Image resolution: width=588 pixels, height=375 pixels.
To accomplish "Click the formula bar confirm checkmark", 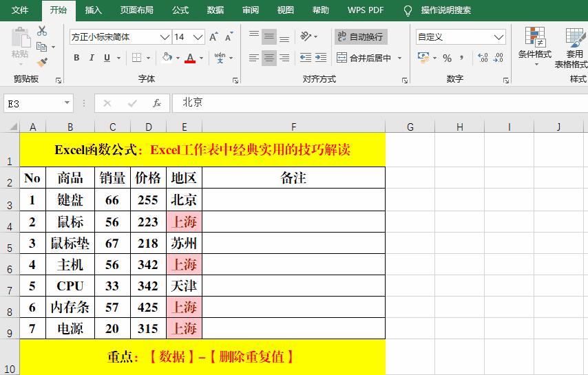I will click(132, 103).
